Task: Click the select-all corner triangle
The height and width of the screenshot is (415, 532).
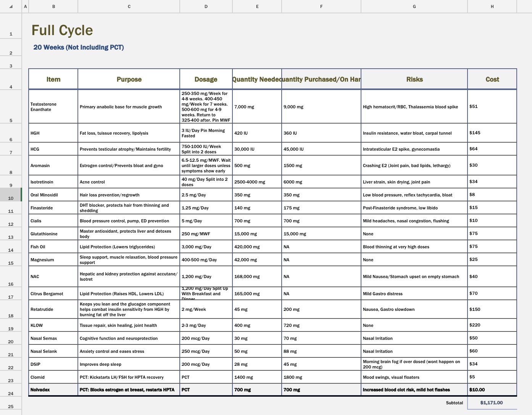Action: [x=11, y=6]
